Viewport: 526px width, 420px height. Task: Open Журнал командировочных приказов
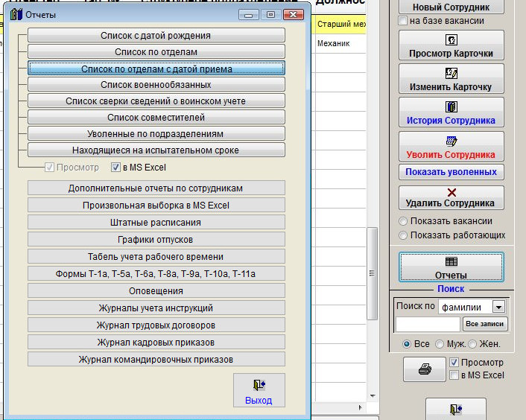click(x=156, y=359)
